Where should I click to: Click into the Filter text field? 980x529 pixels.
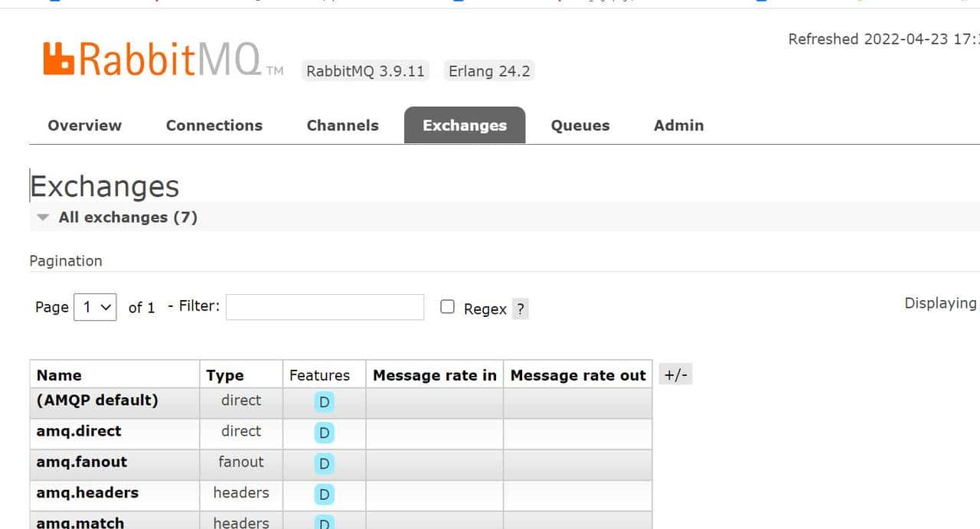[325, 307]
